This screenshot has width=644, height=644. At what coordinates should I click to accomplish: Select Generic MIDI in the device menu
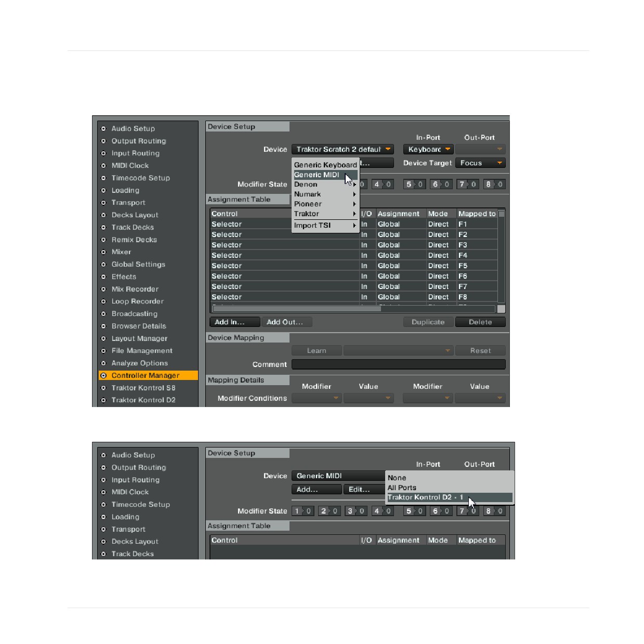coord(325,175)
